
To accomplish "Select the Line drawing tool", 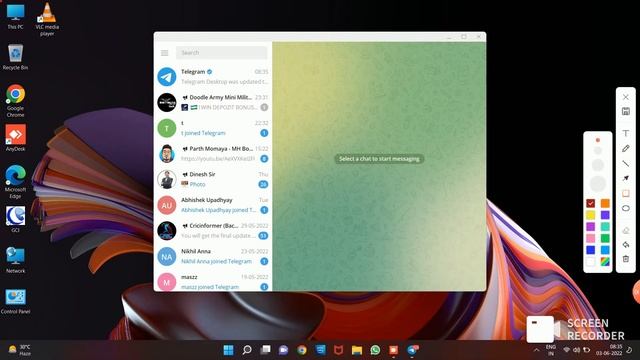I will click(x=626, y=164).
